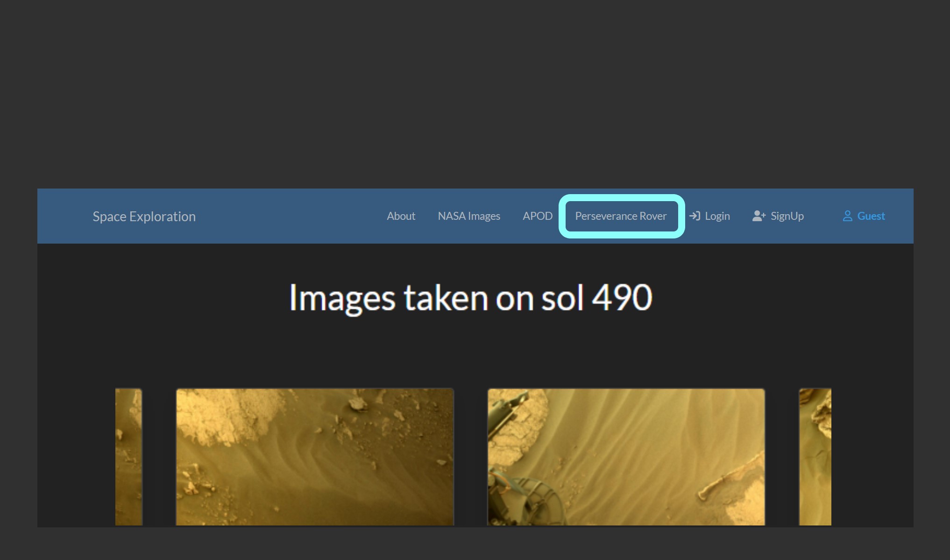Click the SignUp person-plus icon

tap(759, 216)
